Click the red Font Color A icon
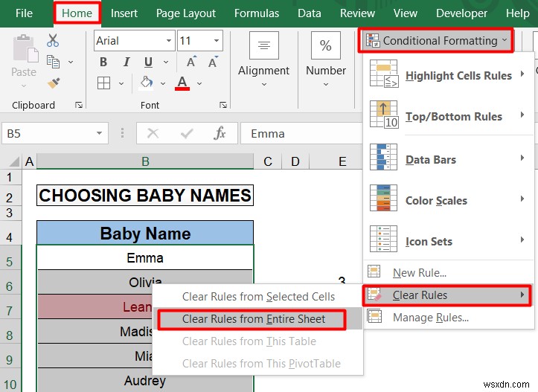The height and width of the screenshot is (392, 538). [x=182, y=83]
